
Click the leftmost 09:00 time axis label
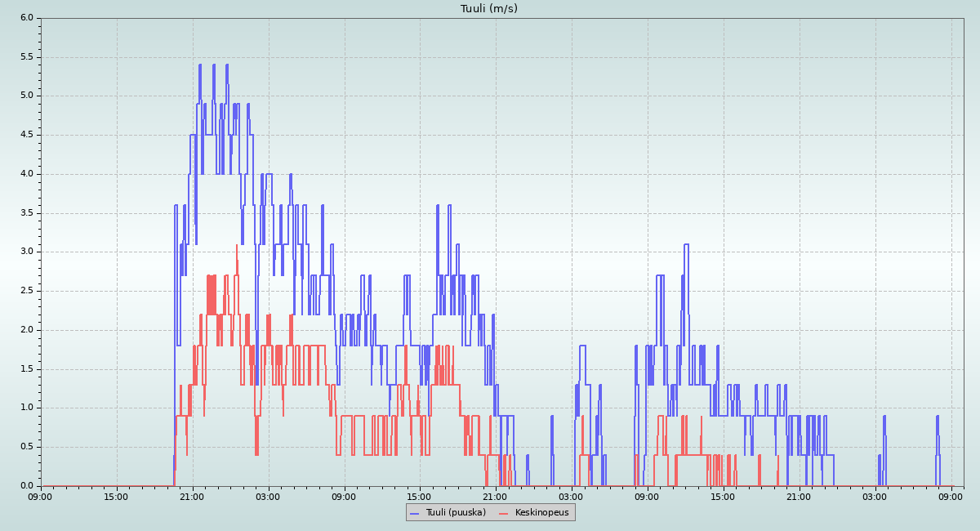41,496
